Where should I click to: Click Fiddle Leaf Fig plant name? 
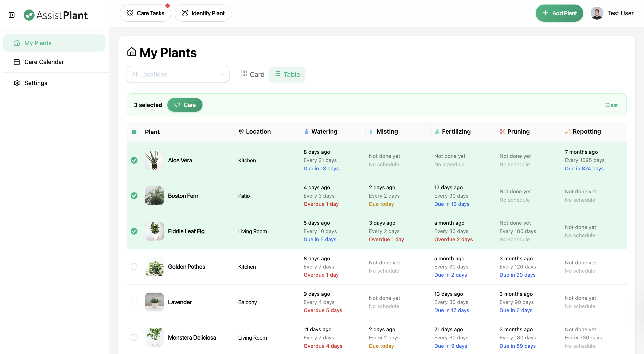[x=186, y=231]
